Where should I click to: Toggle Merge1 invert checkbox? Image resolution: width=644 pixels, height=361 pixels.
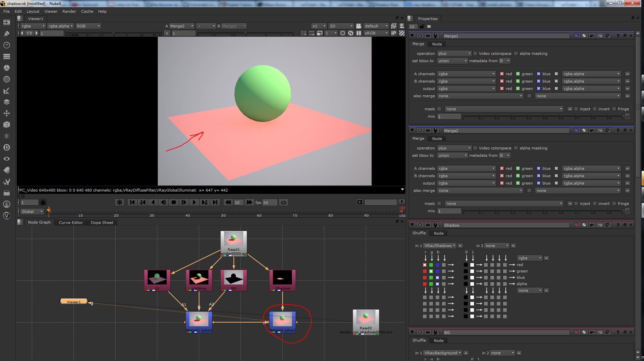pos(595,109)
